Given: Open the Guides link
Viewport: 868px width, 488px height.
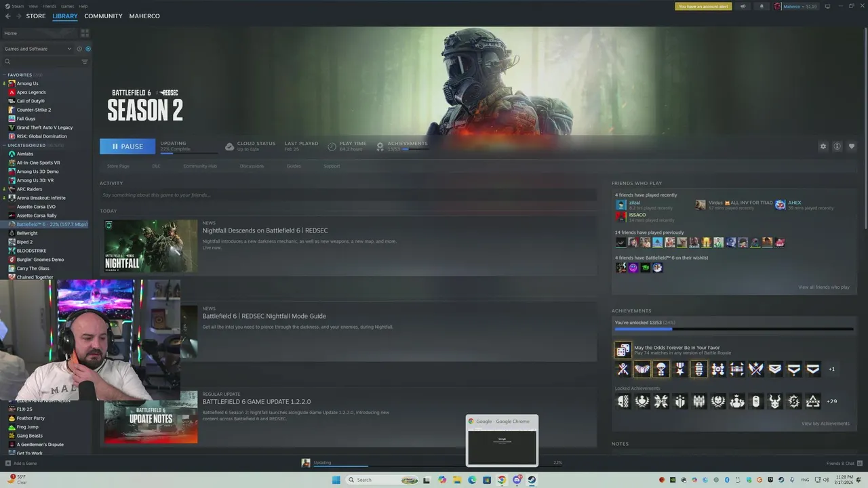Looking at the screenshot, I should pos(294,166).
